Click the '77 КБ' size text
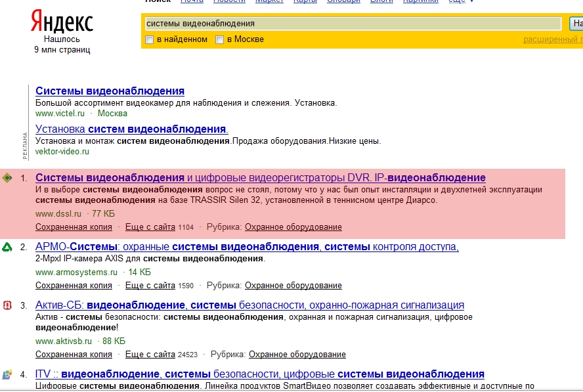This screenshot has width=583, height=392. click(103, 214)
